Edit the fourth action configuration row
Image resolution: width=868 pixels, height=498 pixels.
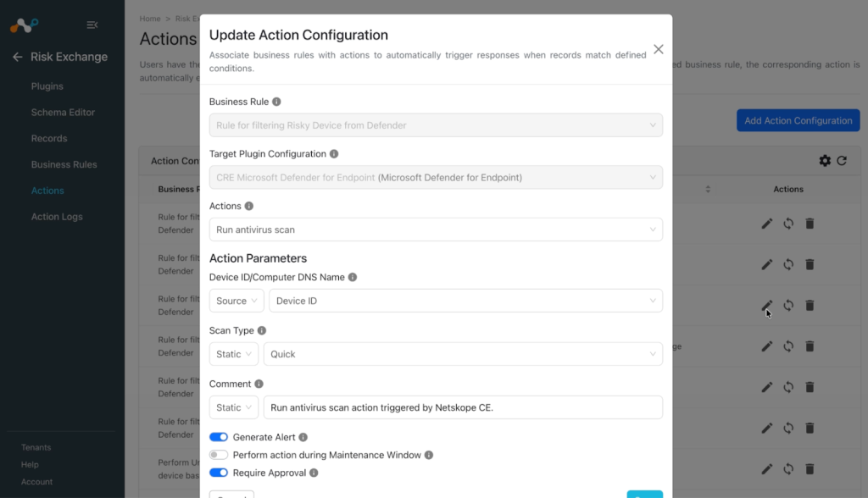coord(766,346)
